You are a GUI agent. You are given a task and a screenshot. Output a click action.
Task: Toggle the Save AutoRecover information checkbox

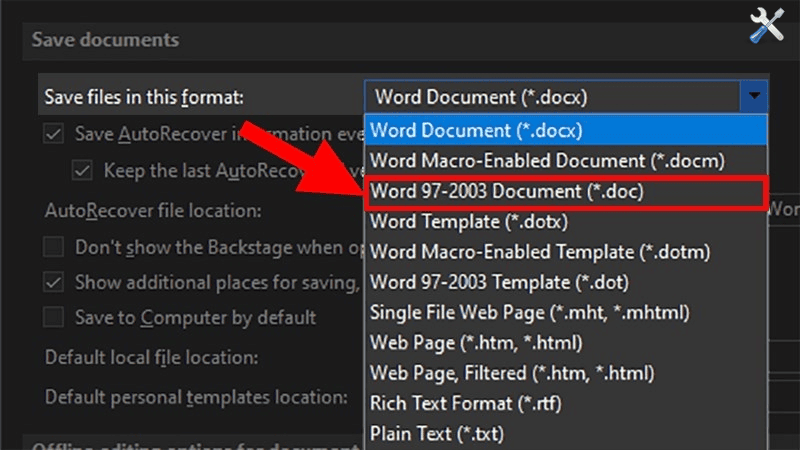tap(54, 134)
